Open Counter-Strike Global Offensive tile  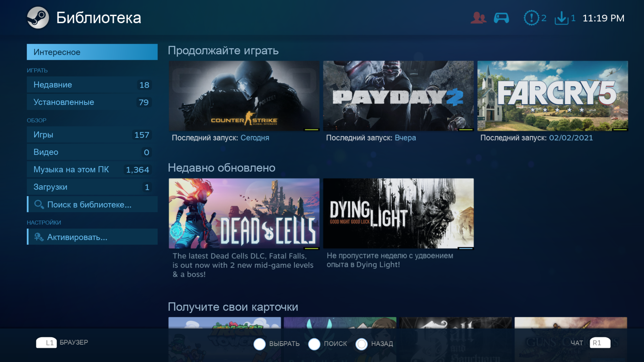(x=244, y=96)
